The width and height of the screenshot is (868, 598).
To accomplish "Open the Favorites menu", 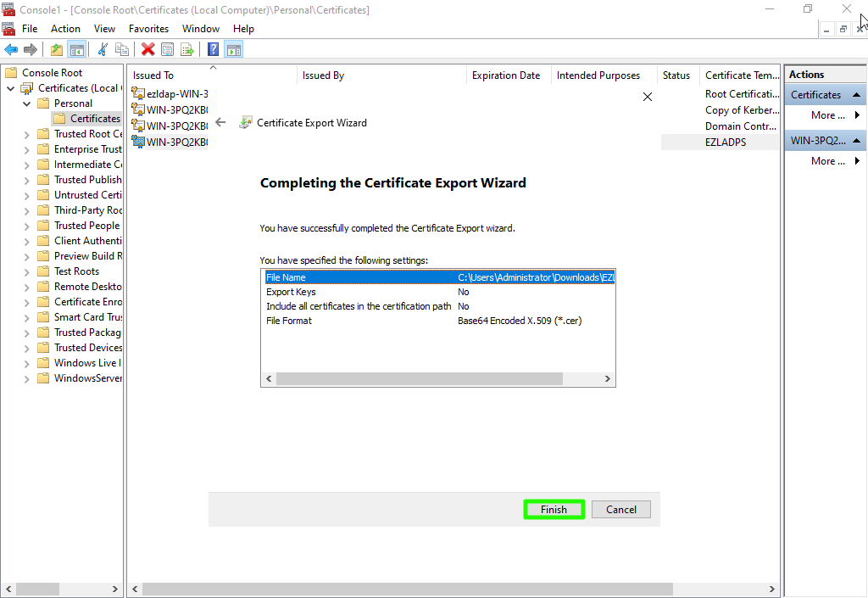I will click(148, 29).
